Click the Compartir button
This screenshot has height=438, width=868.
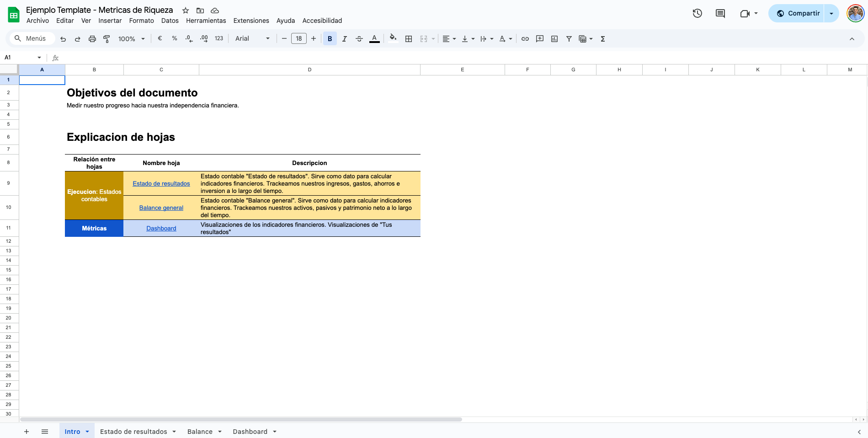tap(798, 13)
